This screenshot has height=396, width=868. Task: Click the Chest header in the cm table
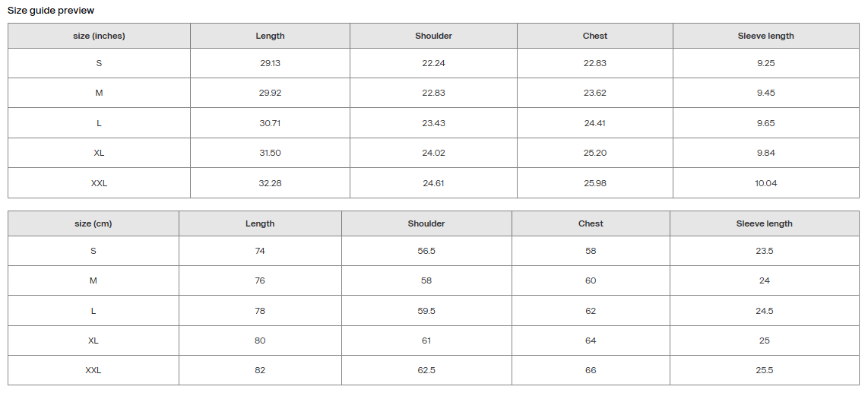tap(591, 223)
